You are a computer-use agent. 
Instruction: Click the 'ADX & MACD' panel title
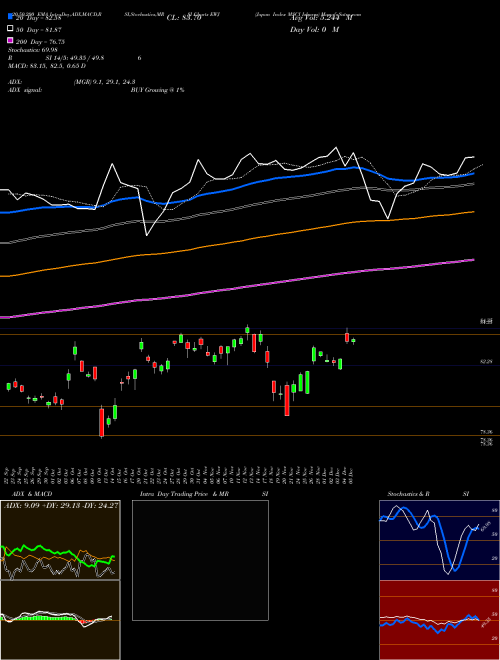coord(32,494)
